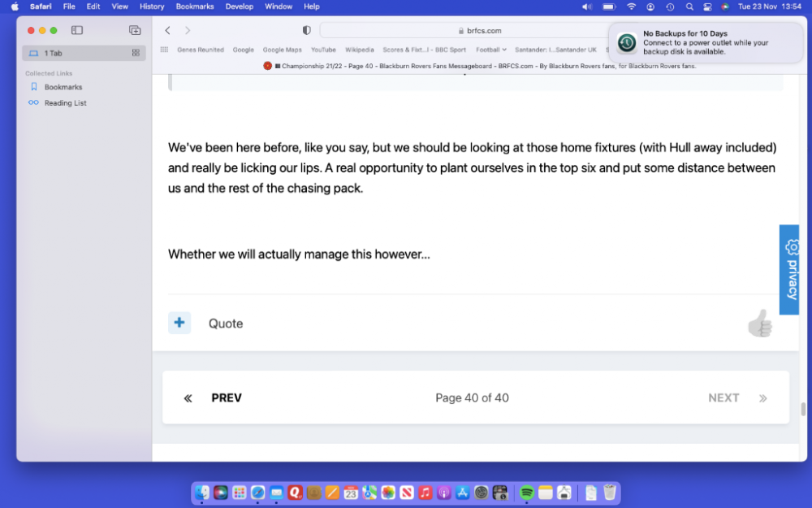Open Bookmarks in the sidebar

click(63, 87)
